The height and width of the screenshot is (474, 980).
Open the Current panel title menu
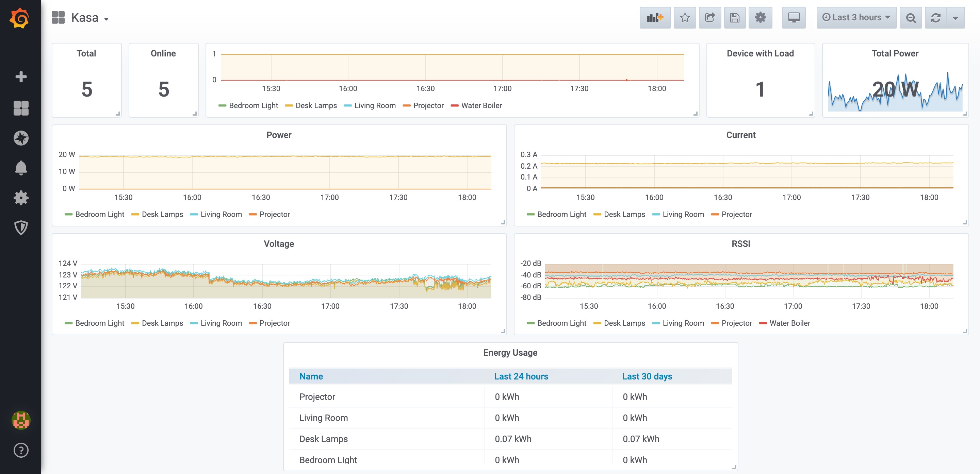pos(740,135)
